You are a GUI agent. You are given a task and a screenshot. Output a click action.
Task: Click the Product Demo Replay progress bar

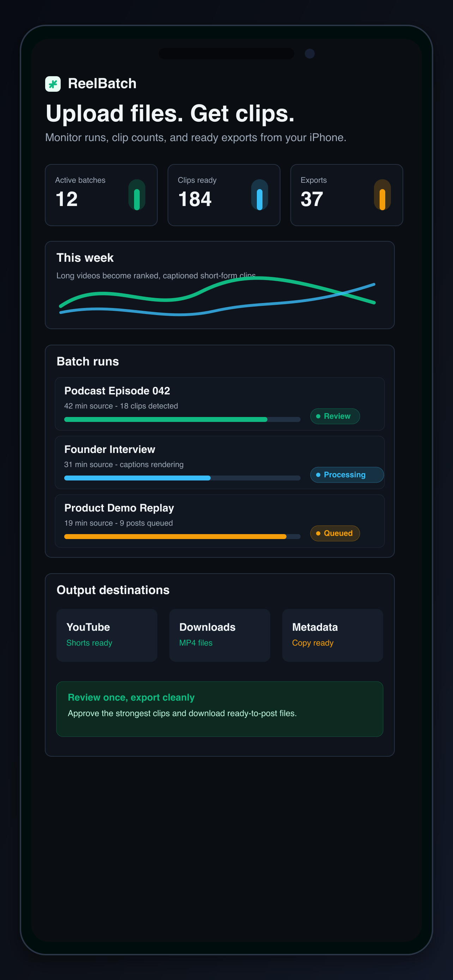coord(182,537)
